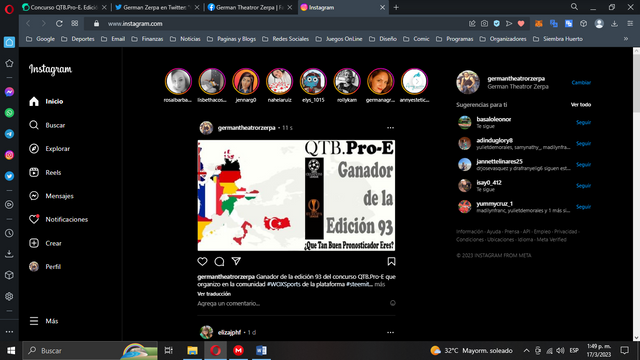640x360 pixels.
Task: Open File Explorer from taskbar
Action: (x=192, y=351)
